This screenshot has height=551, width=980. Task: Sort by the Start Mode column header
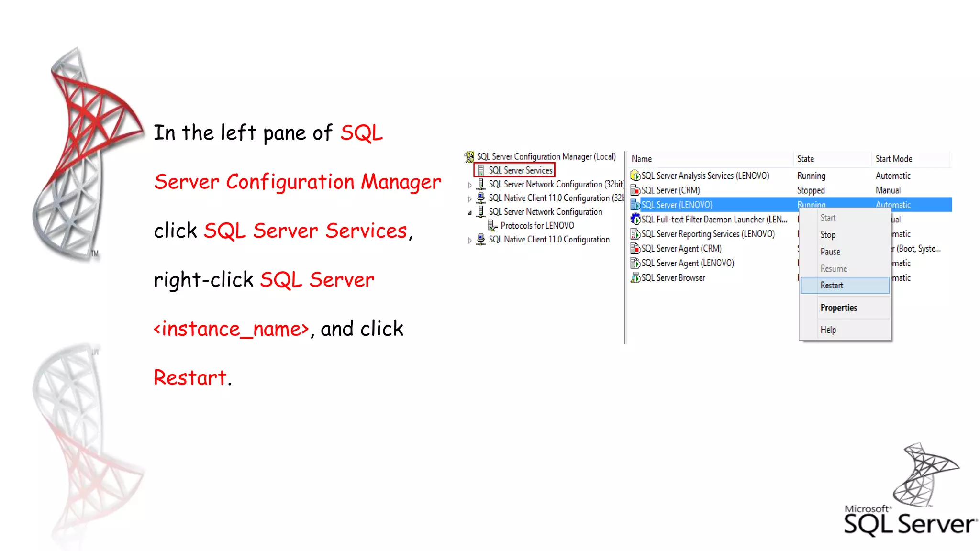(x=911, y=159)
